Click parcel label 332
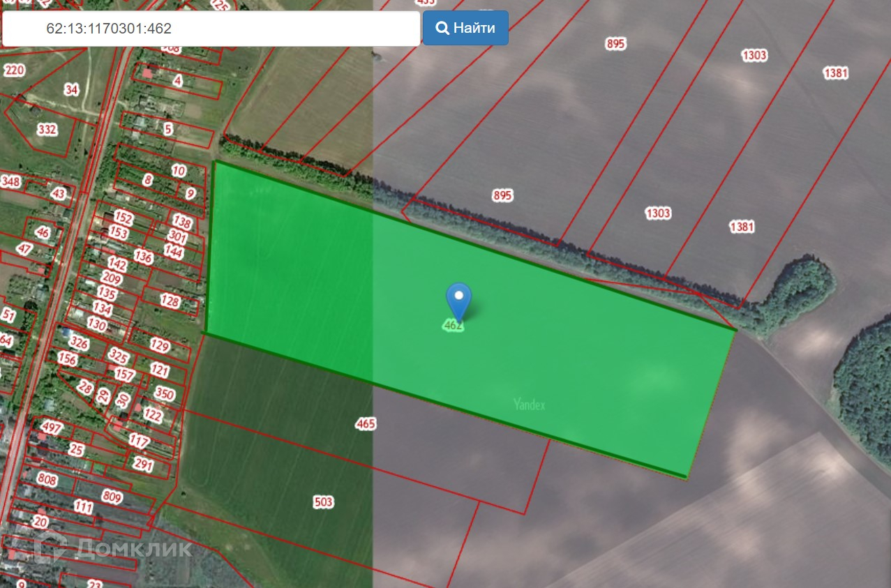The width and height of the screenshot is (891, 588). [x=47, y=130]
